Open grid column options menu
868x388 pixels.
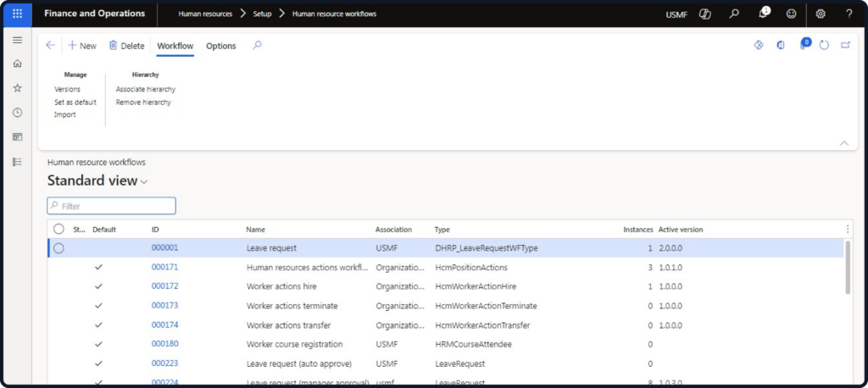point(848,229)
